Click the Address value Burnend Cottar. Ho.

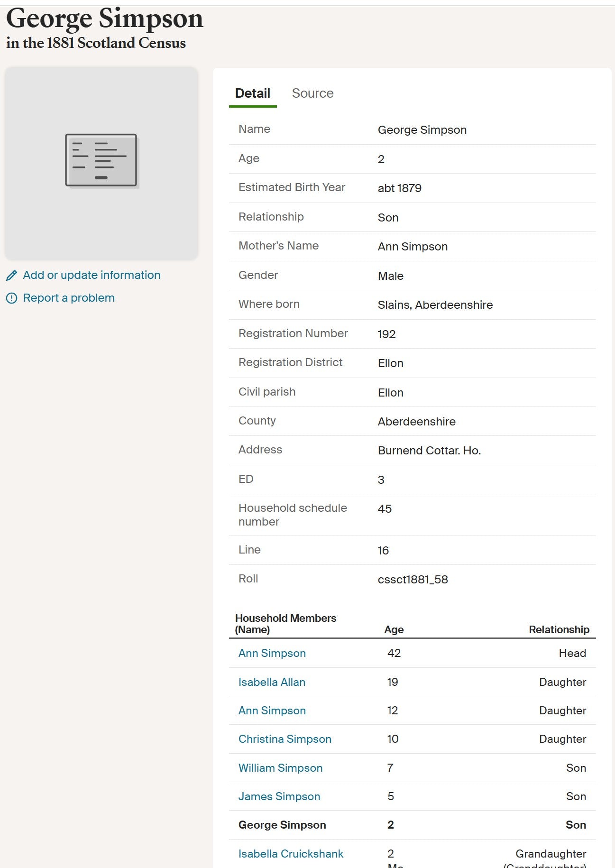click(x=429, y=451)
